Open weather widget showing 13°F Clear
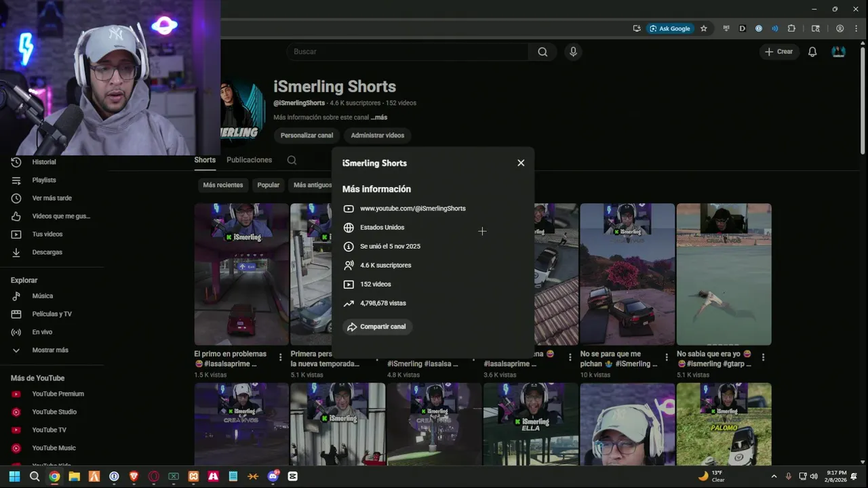This screenshot has height=488, width=868. 712,476
